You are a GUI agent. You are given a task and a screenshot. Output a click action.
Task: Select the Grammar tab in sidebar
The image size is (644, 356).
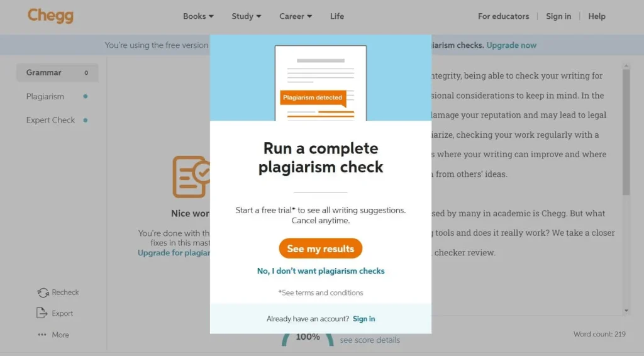point(57,73)
